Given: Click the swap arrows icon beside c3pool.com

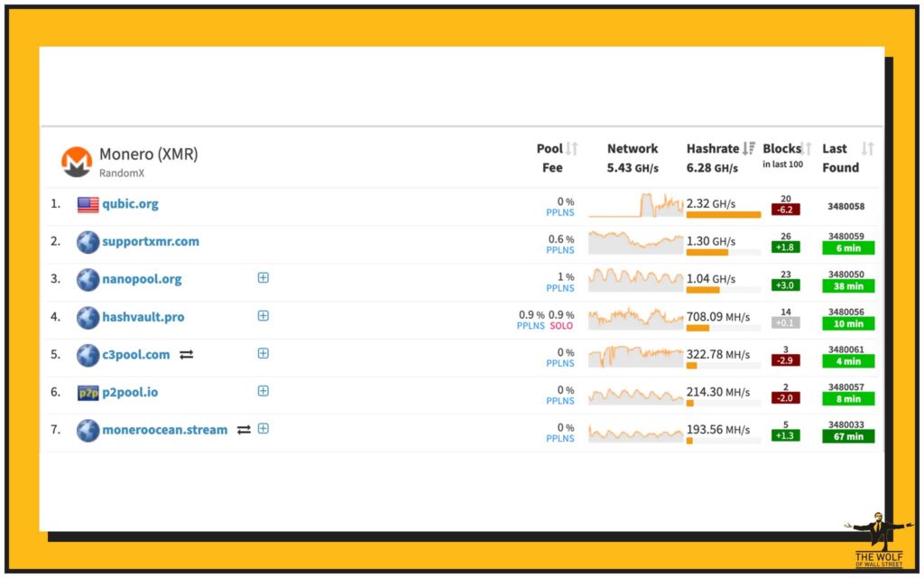Looking at the screenshot, I should point(186,354).
